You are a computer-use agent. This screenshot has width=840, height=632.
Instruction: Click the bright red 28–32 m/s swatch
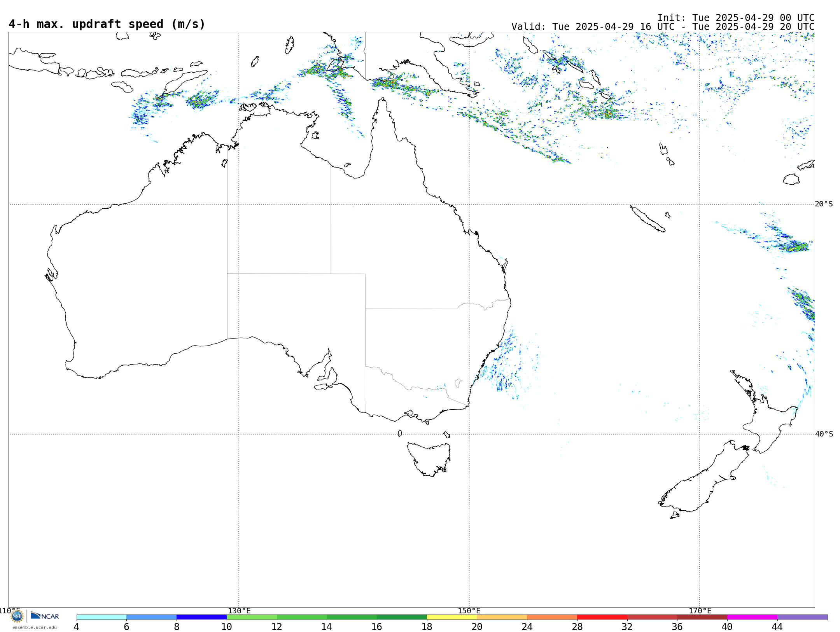(x=602, y=617)
